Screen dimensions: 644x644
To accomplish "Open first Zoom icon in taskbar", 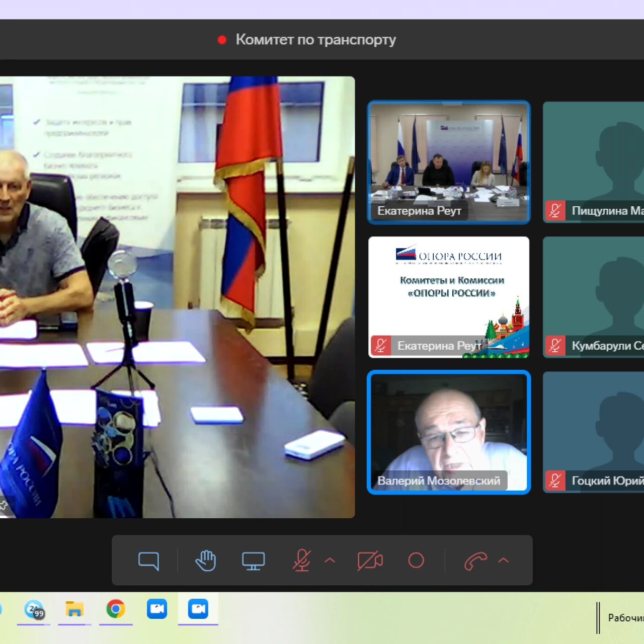I will tap(157, 609).
